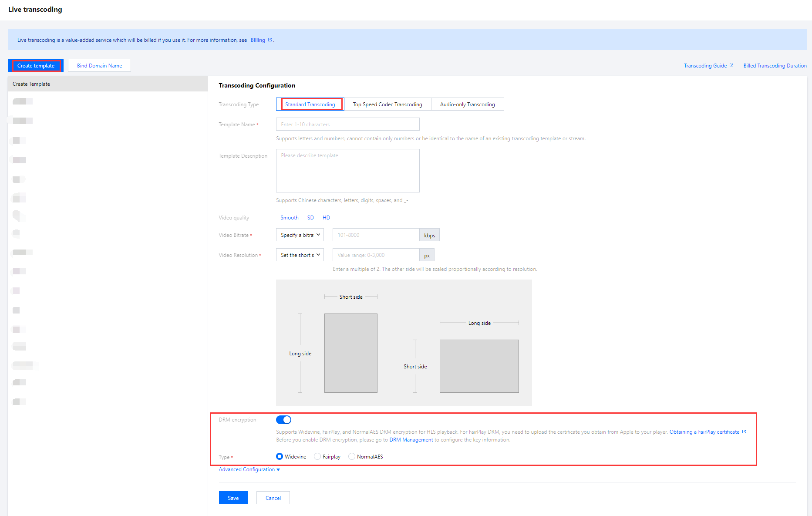Switch to Top Speed Codec Transcoding tab
This screenshot has width=812, height=516.
(387, 105)
